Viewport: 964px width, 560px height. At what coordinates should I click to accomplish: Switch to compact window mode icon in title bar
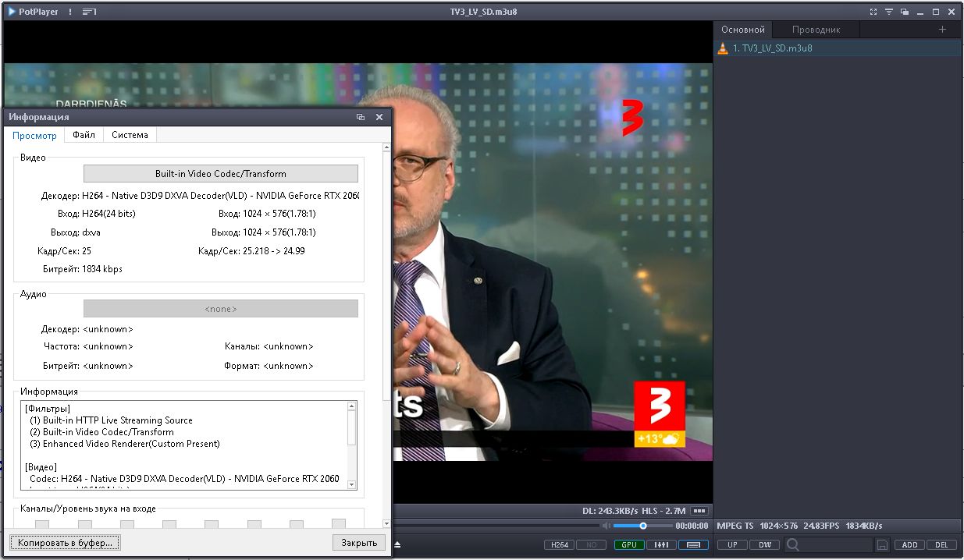[904, 12]
